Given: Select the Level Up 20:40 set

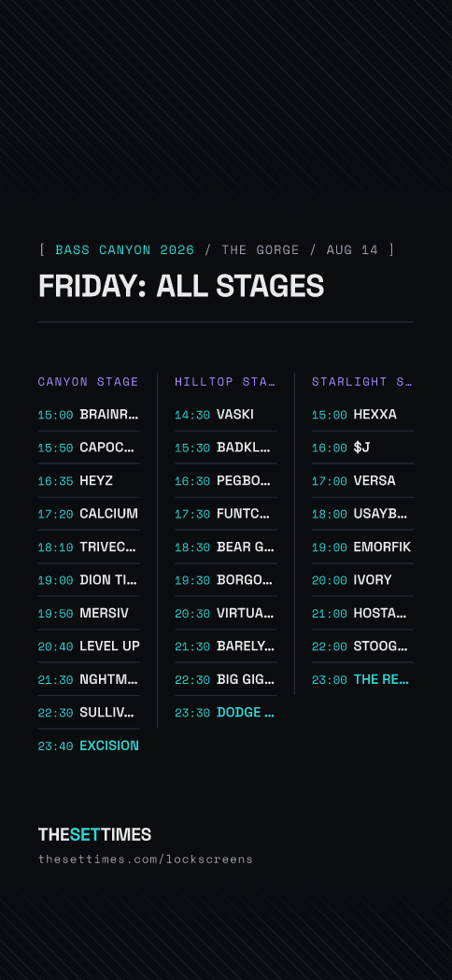Looking at the screenshot, I should tap(89, 646).
